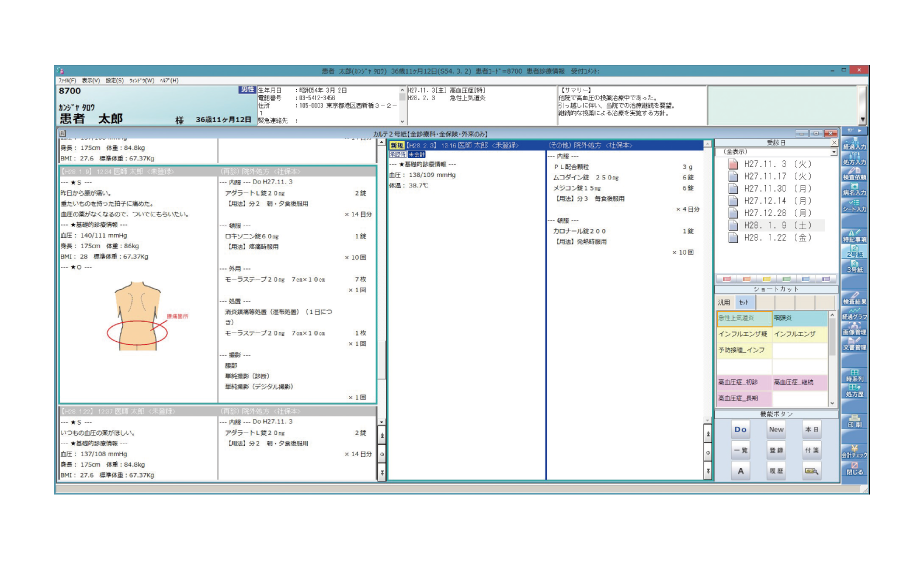Click the 閉じる close chart sidebar icon

click(x=853, y=470)
